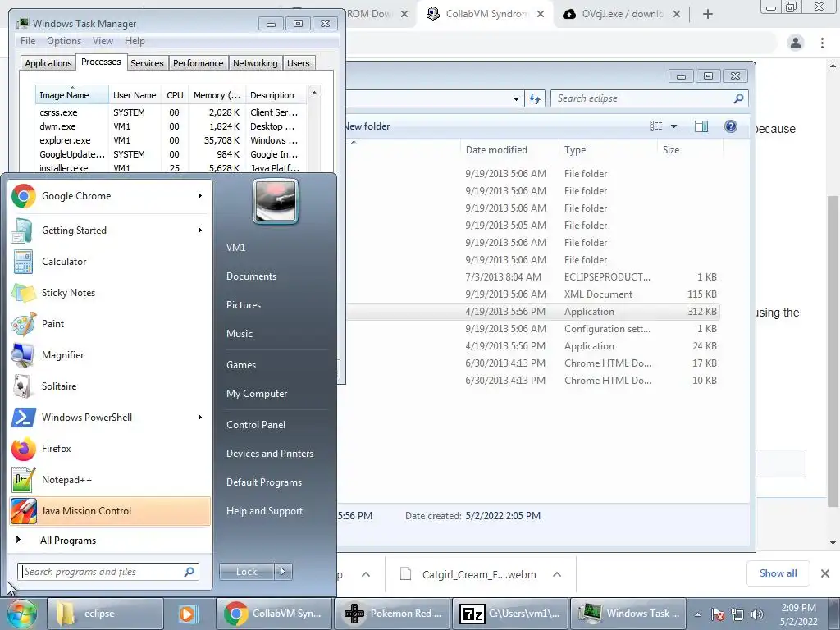840x630 pixels.
Task: Open media player taskbar icon
Action: (188, 614)
